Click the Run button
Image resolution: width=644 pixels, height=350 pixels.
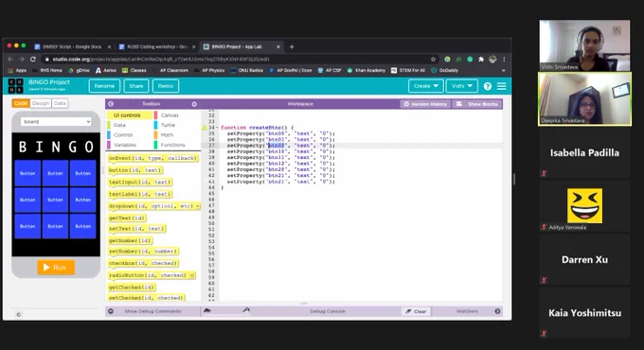coord(56,268)
